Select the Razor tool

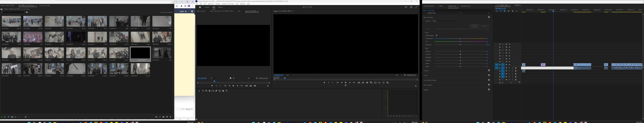[210, 91]
